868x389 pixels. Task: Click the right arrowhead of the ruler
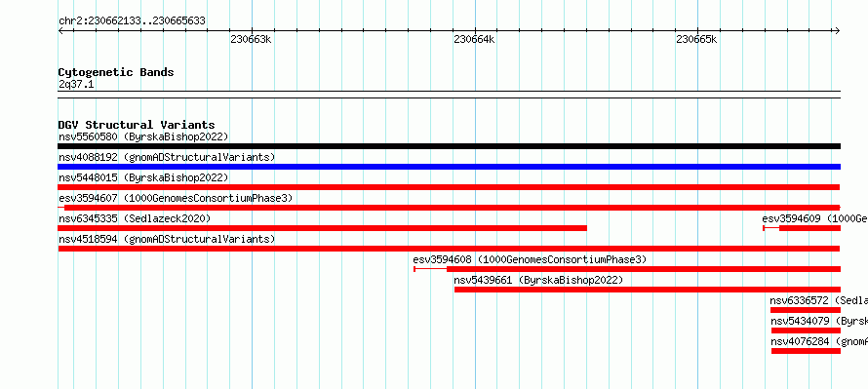point(838,31)
